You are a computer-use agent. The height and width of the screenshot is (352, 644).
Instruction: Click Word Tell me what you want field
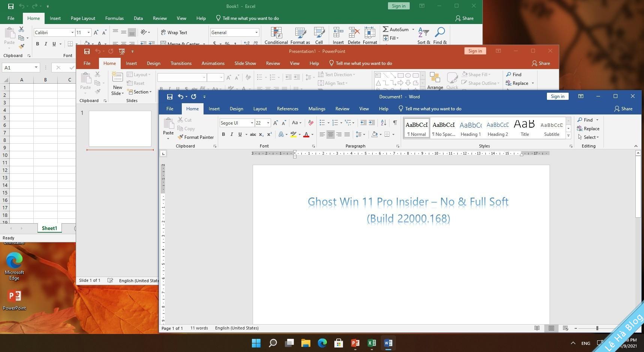point(430,109)
